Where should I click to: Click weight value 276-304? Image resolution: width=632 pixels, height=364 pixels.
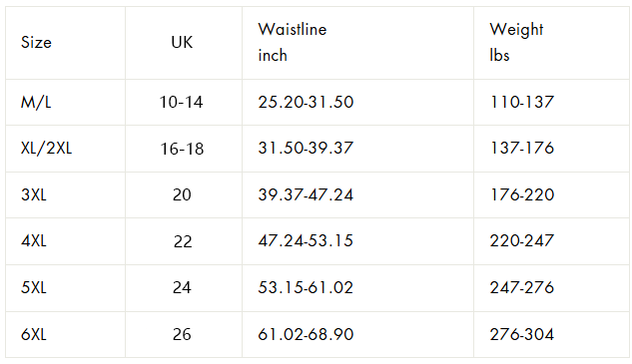522,335
